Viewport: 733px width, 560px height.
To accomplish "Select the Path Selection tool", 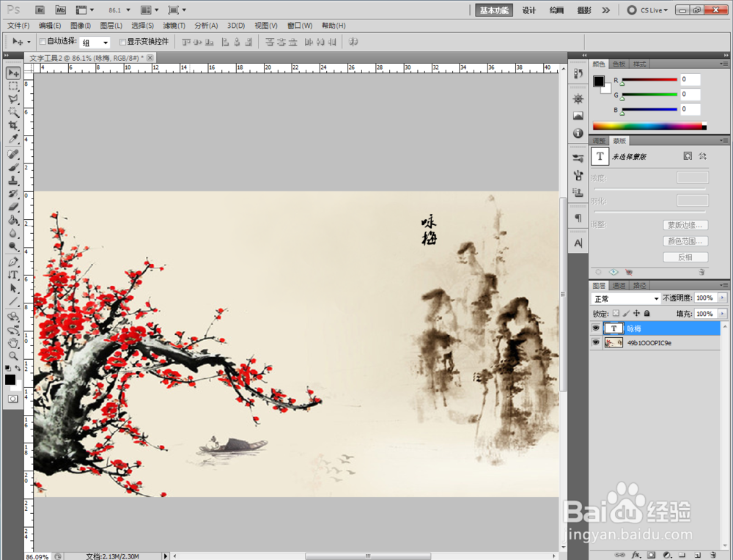I will 13,288.
